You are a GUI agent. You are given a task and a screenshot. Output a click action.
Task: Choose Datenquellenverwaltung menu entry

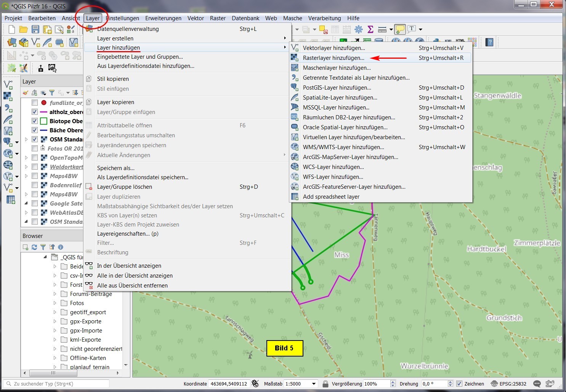point(128,29)
